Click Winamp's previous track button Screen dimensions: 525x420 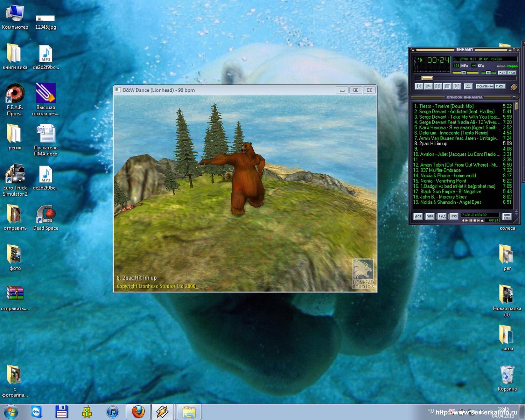[x=419, y=86]
